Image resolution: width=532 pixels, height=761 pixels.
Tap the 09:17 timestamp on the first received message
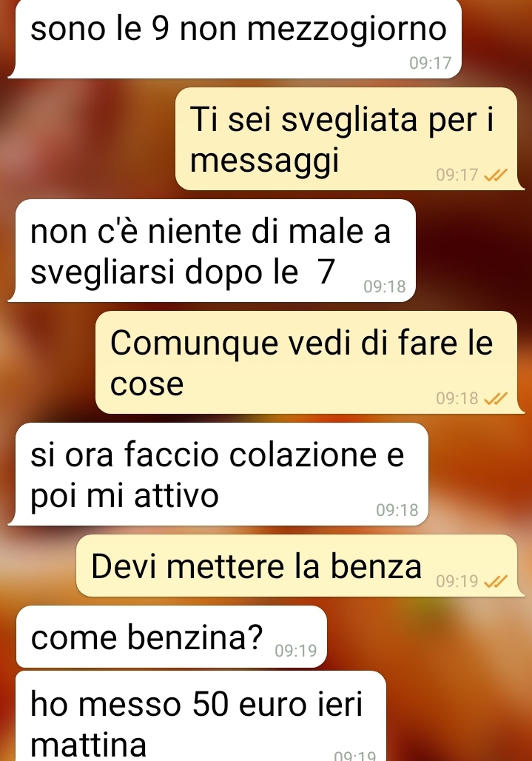tap(430, 63)
